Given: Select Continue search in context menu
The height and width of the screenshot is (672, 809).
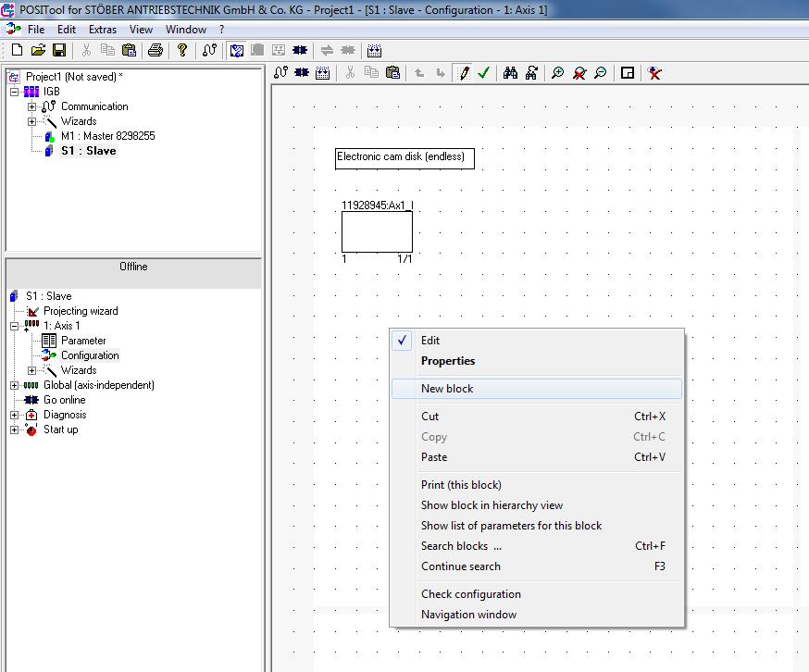Looking at the screenshot, I should 537,566.
